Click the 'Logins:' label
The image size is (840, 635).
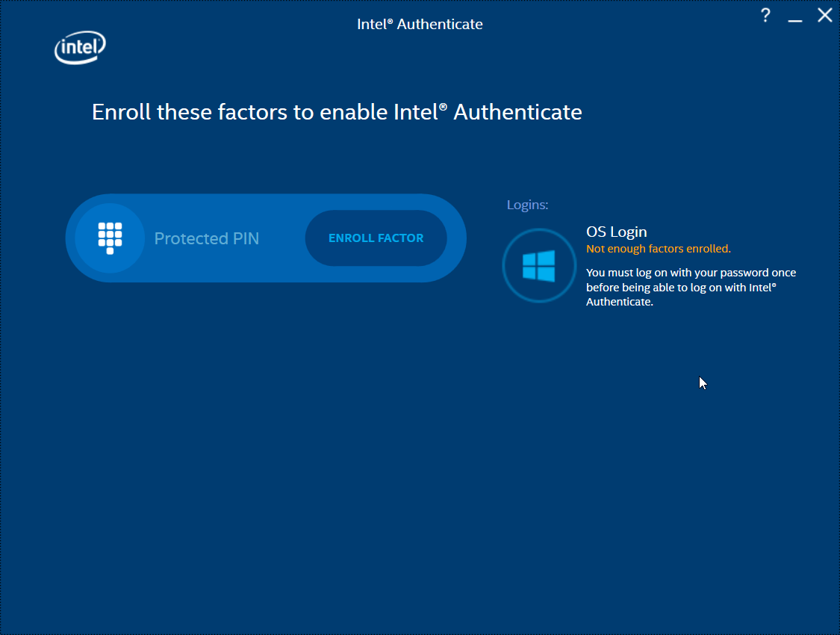tap(528, 205)
